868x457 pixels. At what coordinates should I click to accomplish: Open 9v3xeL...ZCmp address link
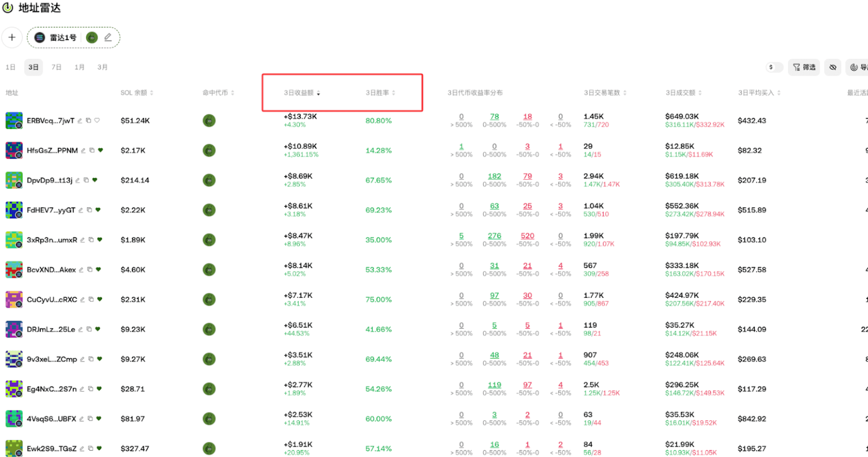click(52, 359)
